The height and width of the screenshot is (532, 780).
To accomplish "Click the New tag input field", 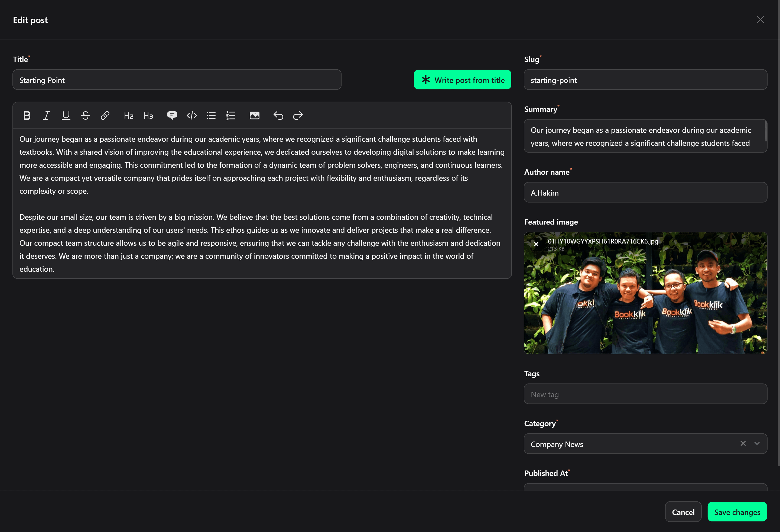I will click(645, 394).
